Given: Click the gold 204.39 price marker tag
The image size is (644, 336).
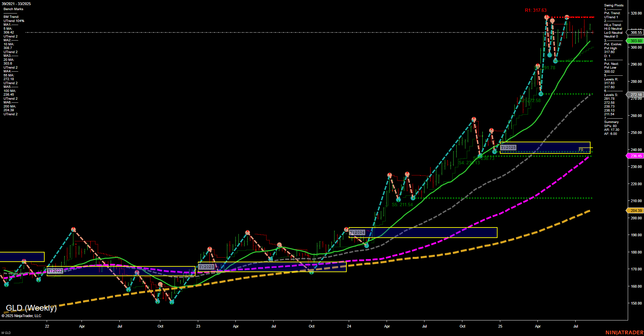Looking at the screenshot, I should click(x=635, y=211).
